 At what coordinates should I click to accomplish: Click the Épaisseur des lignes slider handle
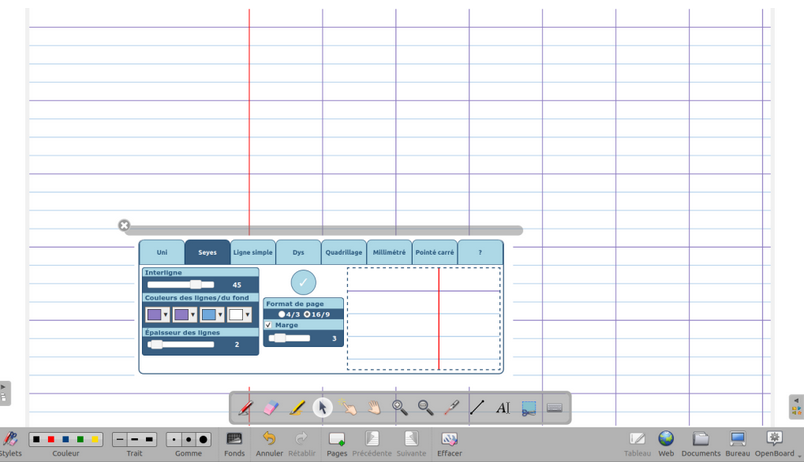pos(156,345)
